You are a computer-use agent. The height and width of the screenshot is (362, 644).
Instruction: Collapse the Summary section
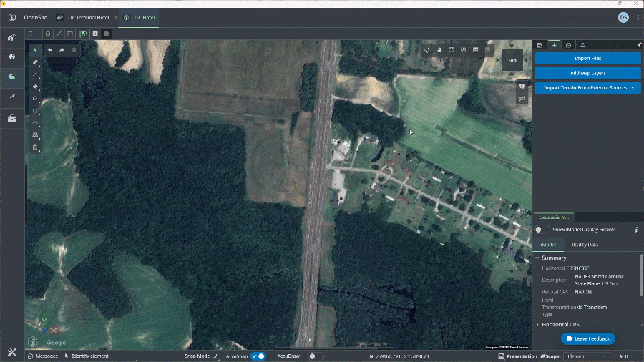537,258
